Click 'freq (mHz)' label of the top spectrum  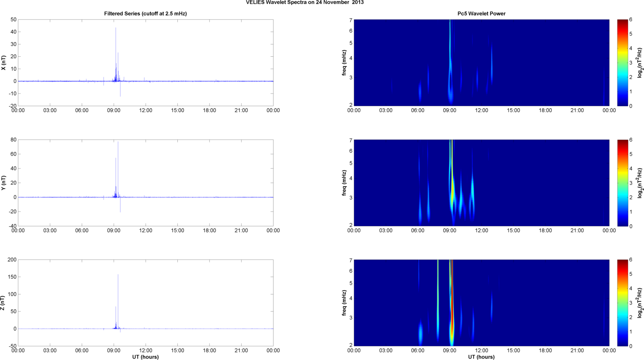[345, 63]
